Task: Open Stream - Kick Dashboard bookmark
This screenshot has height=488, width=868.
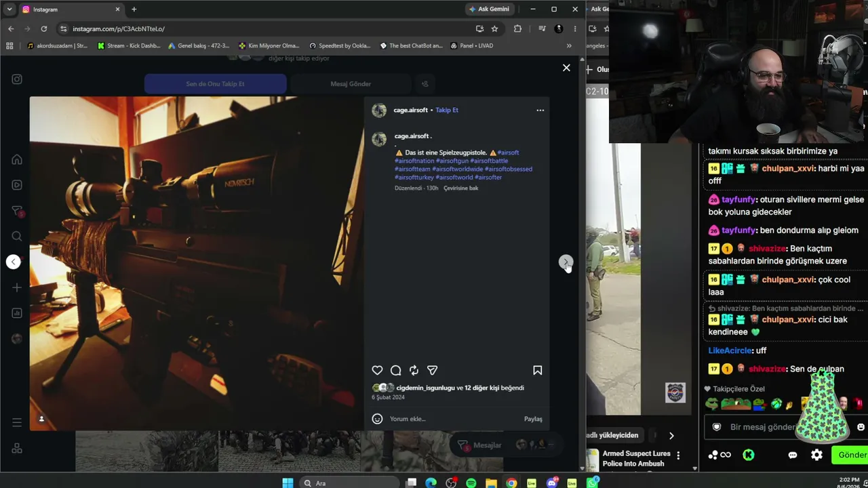Action: (129, 46)
